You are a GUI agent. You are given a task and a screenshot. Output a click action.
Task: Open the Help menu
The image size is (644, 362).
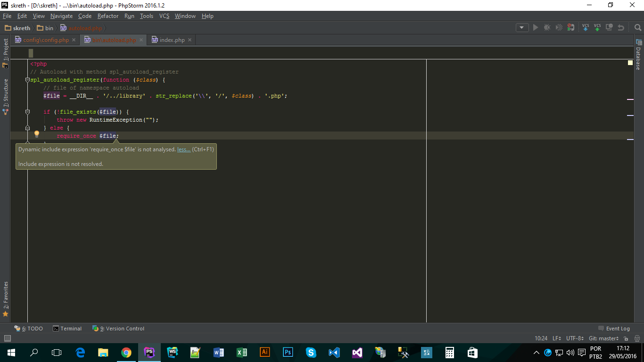coord(207,16)
